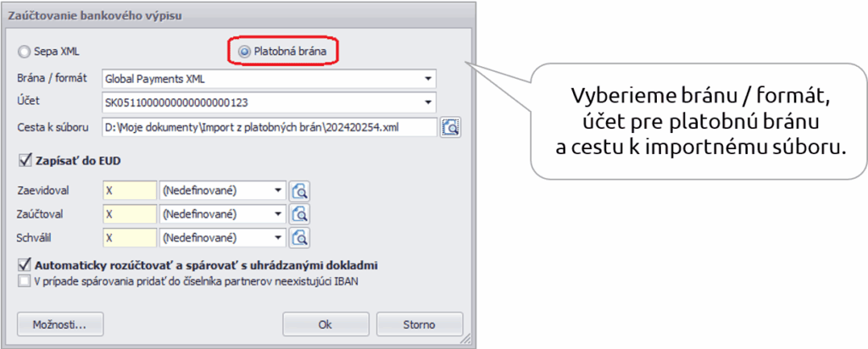The height and width of the screenshot is (349, 868).
Task: Click the Možnosti... button
Action: [x=59, y=324]
